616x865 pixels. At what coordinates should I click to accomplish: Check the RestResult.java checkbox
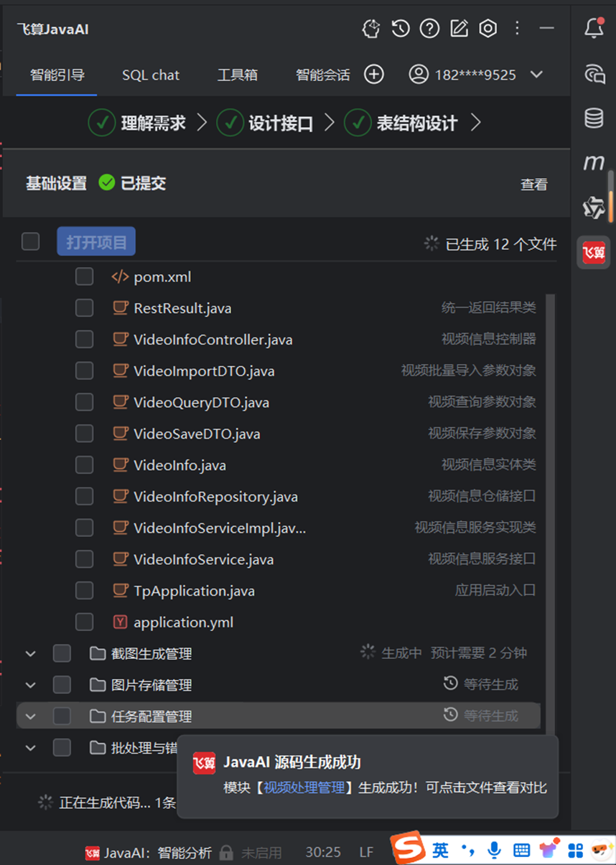[84, 308]
